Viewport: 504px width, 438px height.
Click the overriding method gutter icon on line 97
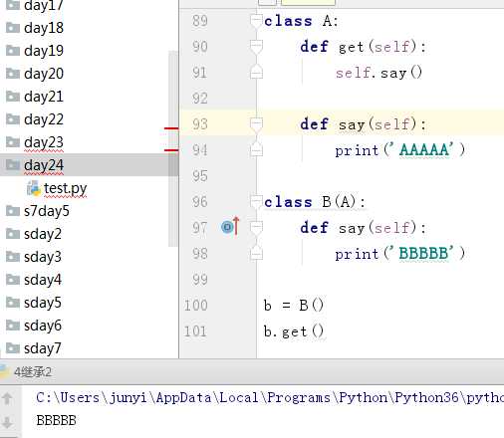pyautogui.click(x=230, y=226)
